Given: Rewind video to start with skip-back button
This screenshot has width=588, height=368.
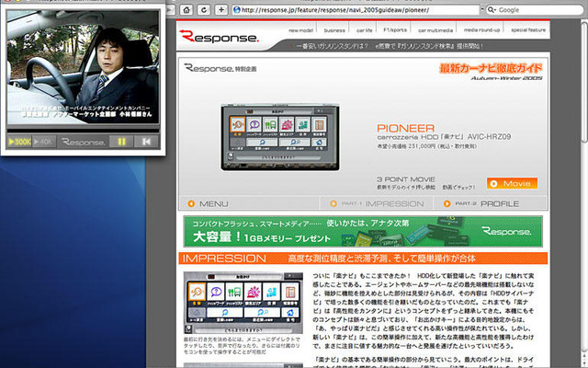Looking at the screenshot, I should pyautogui.click(x=147, y=142).
